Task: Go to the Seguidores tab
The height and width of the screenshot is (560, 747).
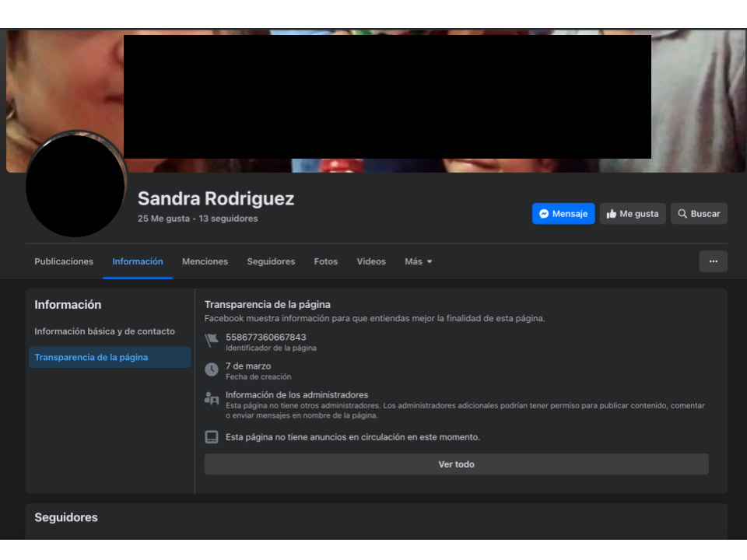Action: [x=271, y=261]
